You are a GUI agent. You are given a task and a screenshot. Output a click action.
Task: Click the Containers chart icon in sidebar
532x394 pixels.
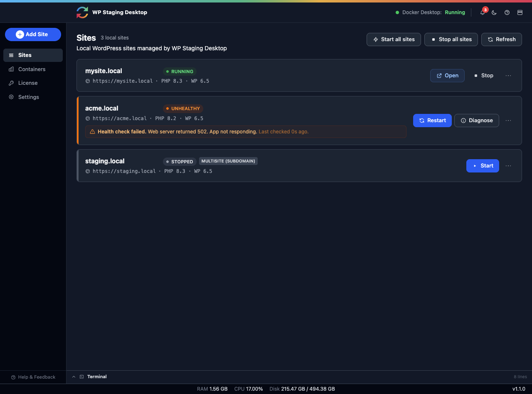(11, 69)
